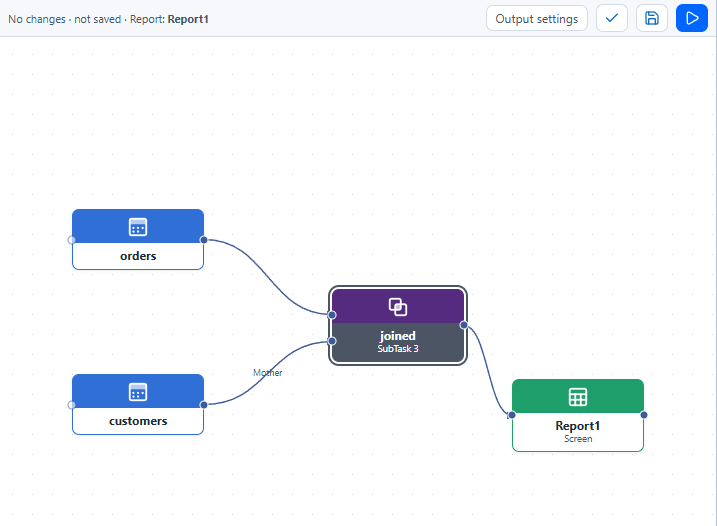Validate the flow with the checkmark button
Viewport: 717px width, 526px height.
(x=611, y=19)
